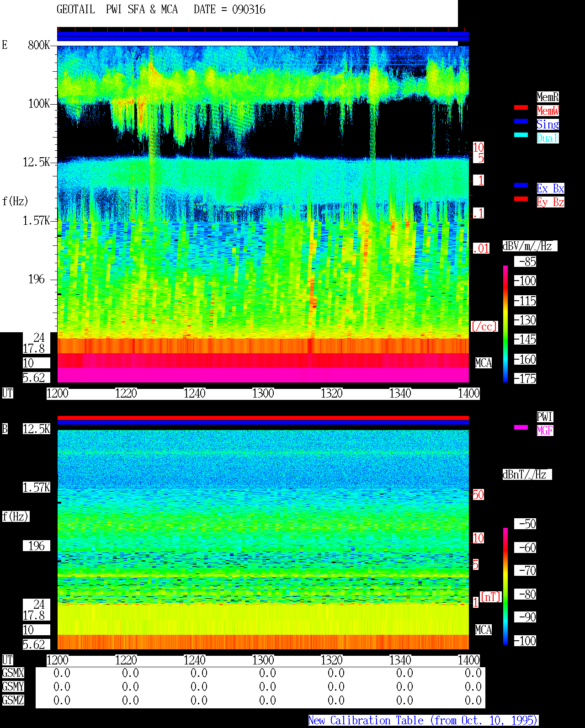The width and height of the screenshot is (585, 728).
Task: Select the PWI legend label
Action: click(x=545, y=417)
